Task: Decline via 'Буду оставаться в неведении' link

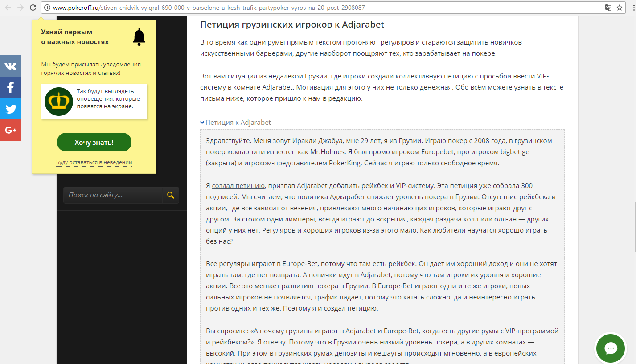Action: [94, 162]
